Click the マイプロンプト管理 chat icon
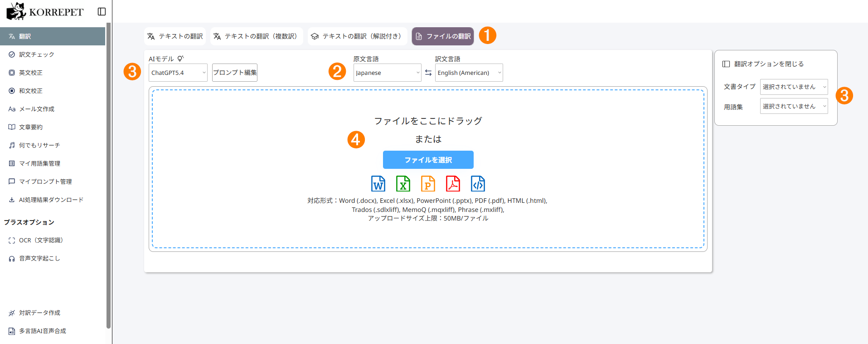The width and height of the screenshot is (868, 344). [x=12, y=182]
